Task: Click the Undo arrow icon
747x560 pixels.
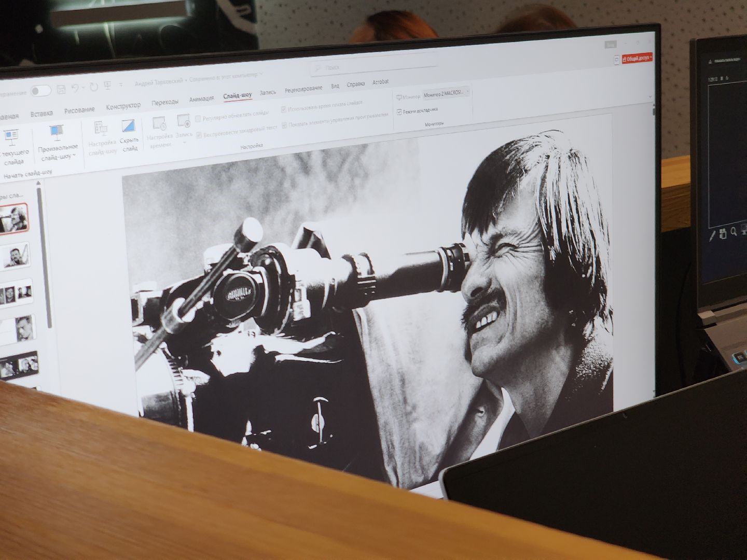Action: 75,88
